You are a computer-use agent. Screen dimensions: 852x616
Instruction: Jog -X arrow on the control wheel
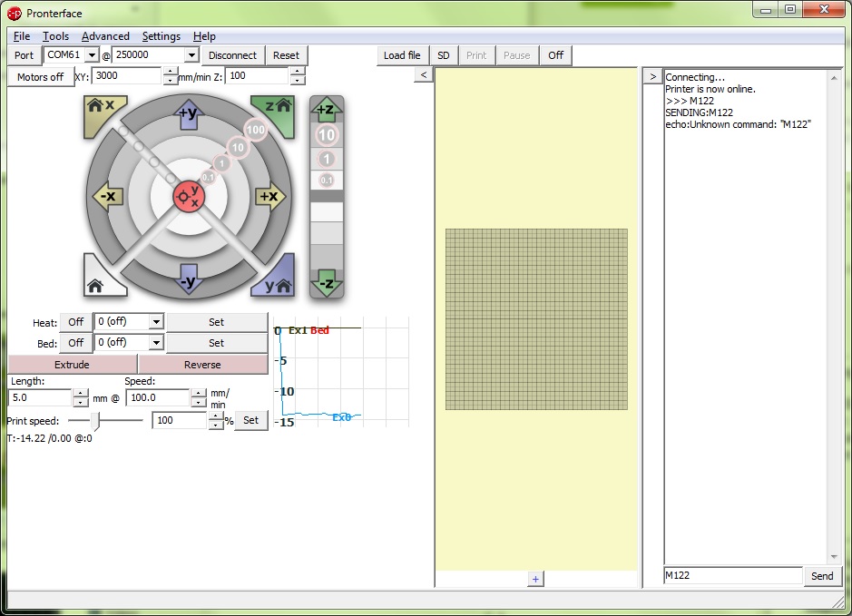(108, 196)
